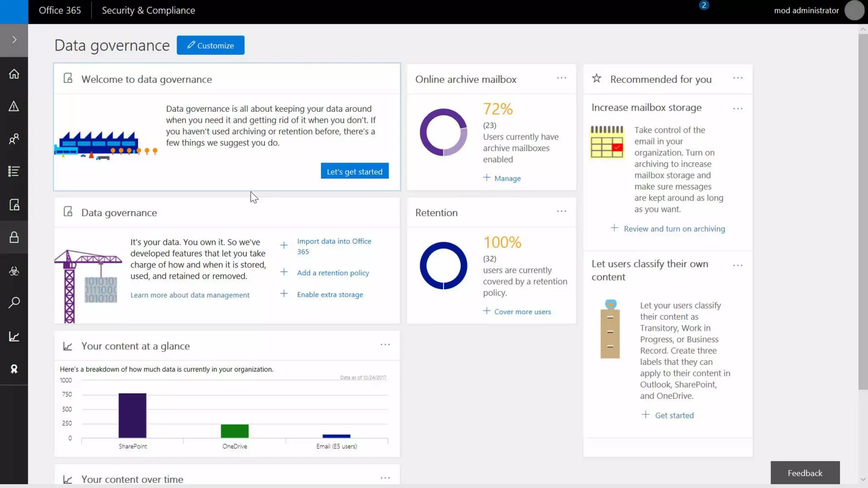Click plus icon beside Manage
868x488 pixels.
point(487,177)
